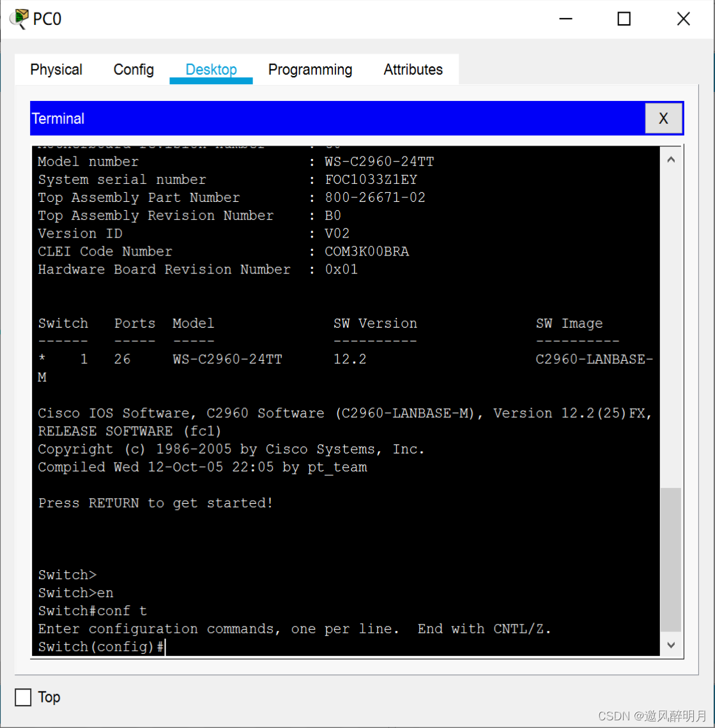Screen dimensions: 715x728
Task: Click the 'Copyright (c) 1986-2005' line
Action: (231, 450)
